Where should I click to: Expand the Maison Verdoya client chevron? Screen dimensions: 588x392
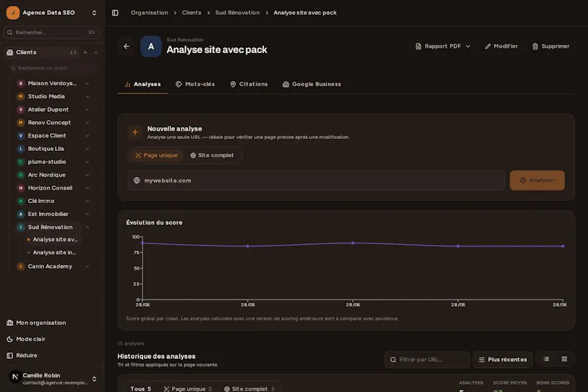tap(87, 83)
